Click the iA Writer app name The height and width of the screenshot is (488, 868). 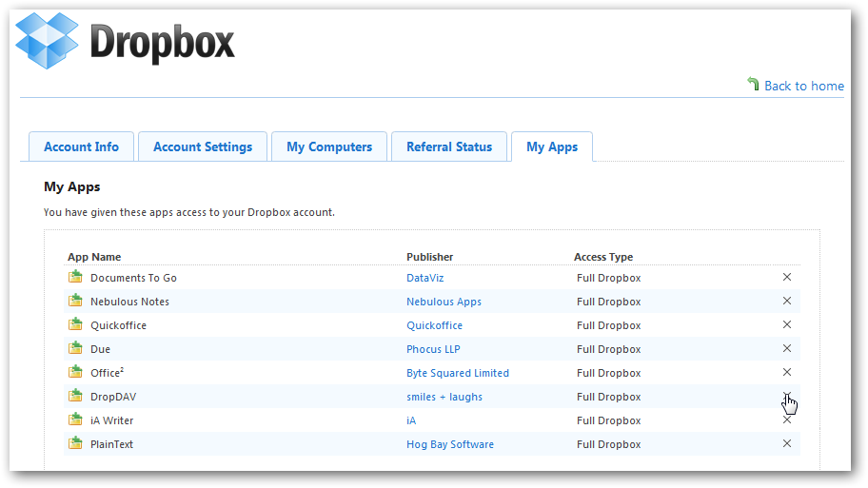pyautogui.click(x=111, y=420)
